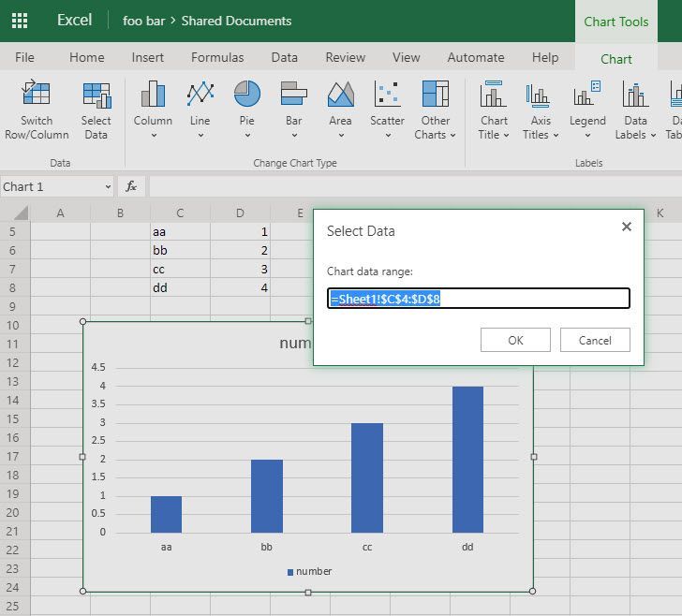Select column header A

coord(60,213)
